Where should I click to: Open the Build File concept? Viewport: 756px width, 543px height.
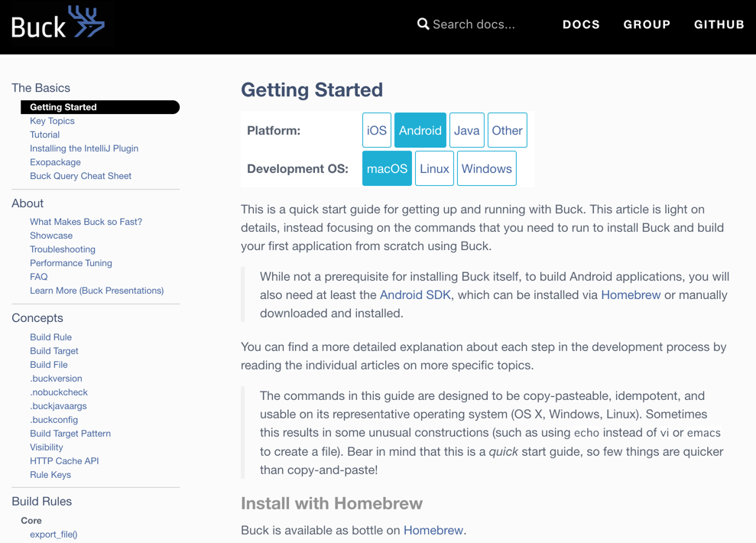[x=49, y=365]
